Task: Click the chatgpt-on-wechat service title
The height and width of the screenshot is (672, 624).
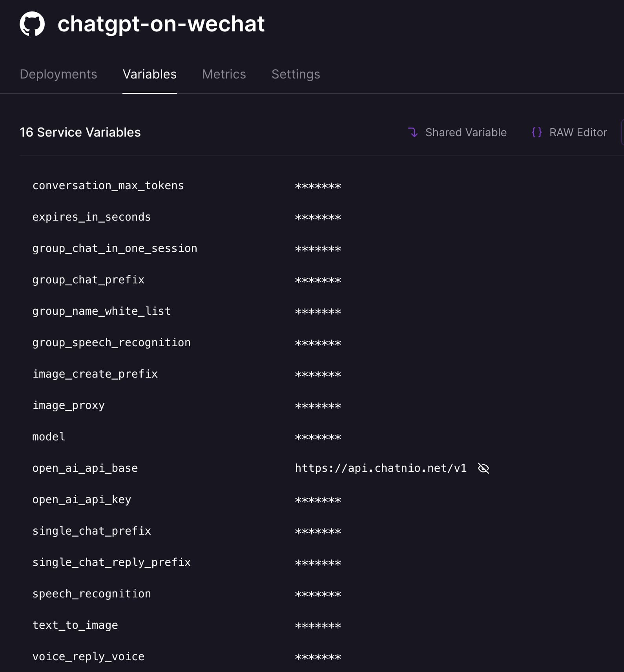Action: [x=161, y=24]
